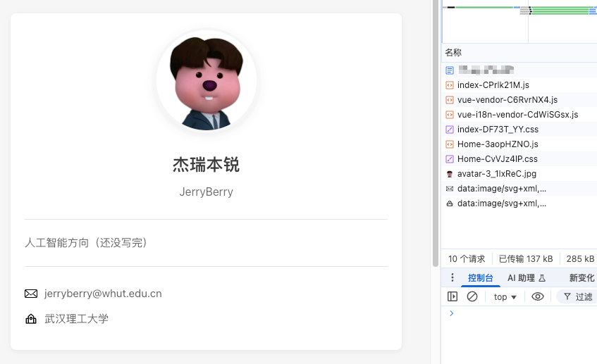Click the 已传输 137 kB status entry
597x364 pixels.
pyautogui.click(x=526, y=259)
